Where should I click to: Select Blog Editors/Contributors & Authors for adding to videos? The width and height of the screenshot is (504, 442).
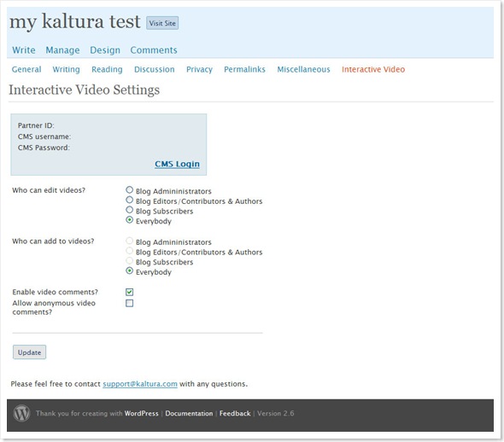[129, 251]
